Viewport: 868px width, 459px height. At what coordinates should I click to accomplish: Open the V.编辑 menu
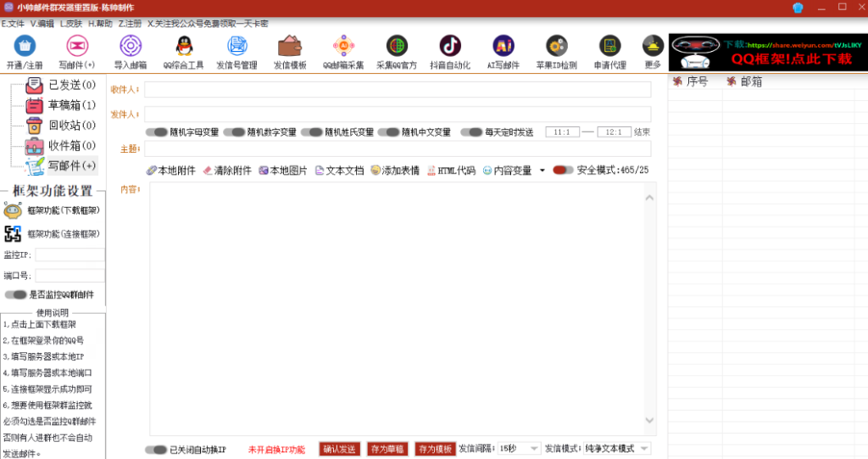[x=42, y=24]
